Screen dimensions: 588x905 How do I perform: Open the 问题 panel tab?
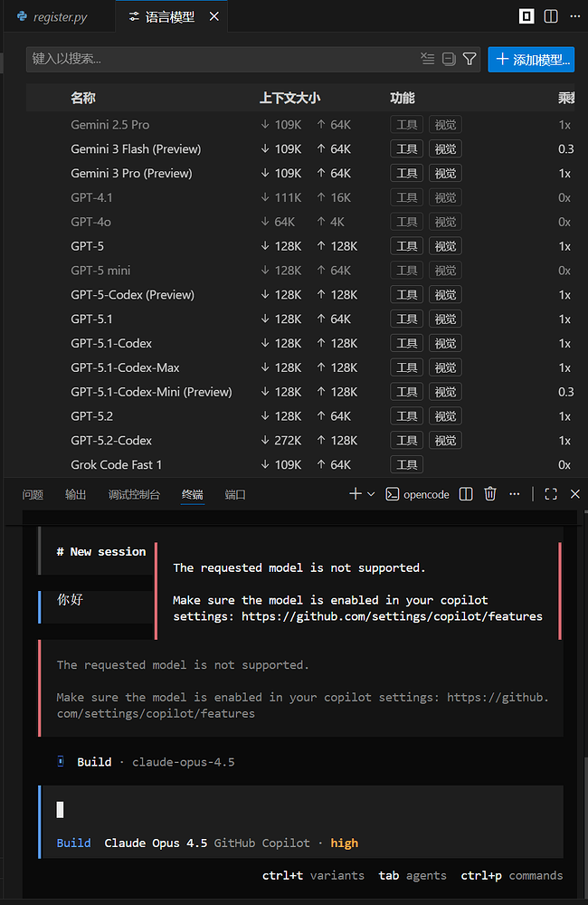(33, 495)
